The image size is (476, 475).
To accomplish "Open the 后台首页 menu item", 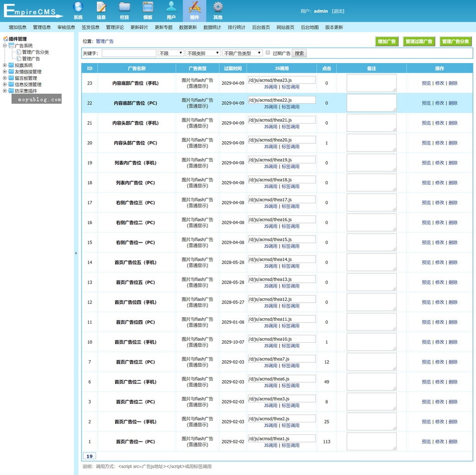I will [x=261, y=28].
